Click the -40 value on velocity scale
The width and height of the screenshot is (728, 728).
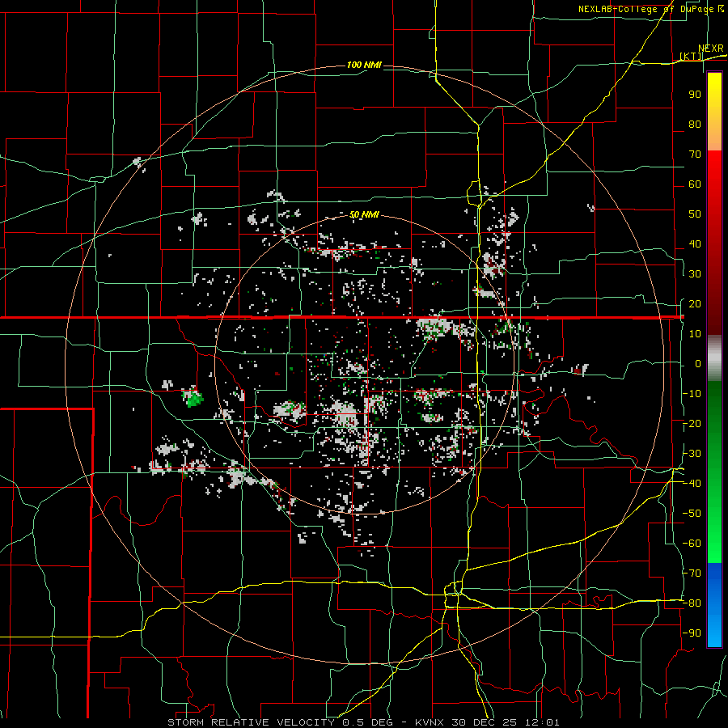point(692,484)
